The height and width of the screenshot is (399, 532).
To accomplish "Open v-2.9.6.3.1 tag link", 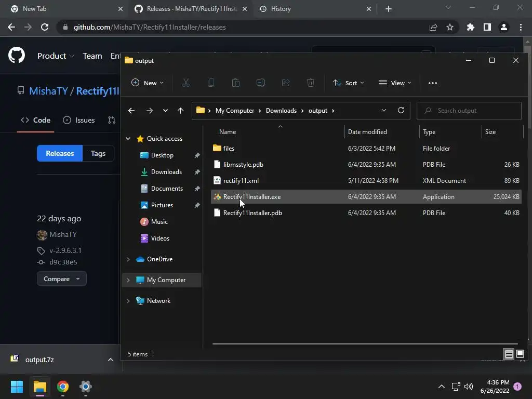I will coord(65,251).
